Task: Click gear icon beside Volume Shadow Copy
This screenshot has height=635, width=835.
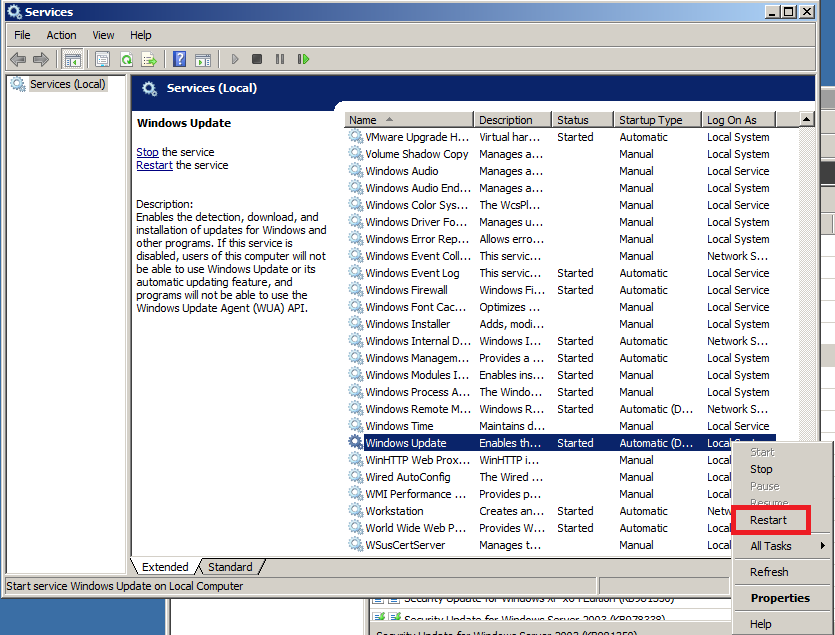Action: tap(355, 153)
